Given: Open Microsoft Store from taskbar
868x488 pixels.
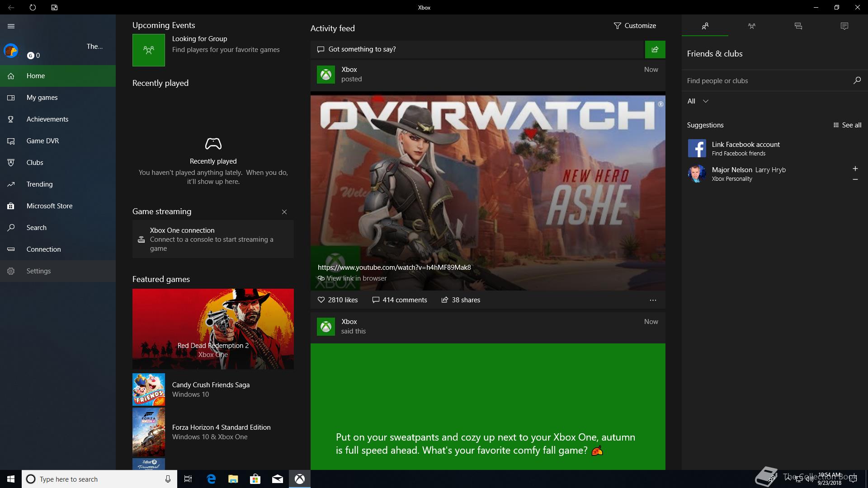Looking at the screenshot, I should pyautogui.click(x=255, y=479).
